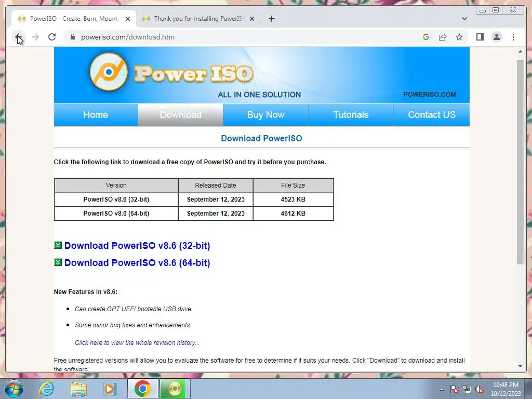The image size is (532, 399).
Task: Click the page scrollbar up arrow
Action: (520, 52)
